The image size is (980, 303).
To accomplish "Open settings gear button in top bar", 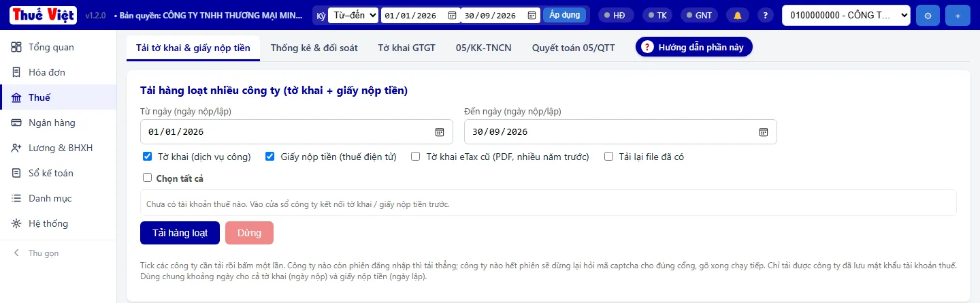I will tap(927, 15).
